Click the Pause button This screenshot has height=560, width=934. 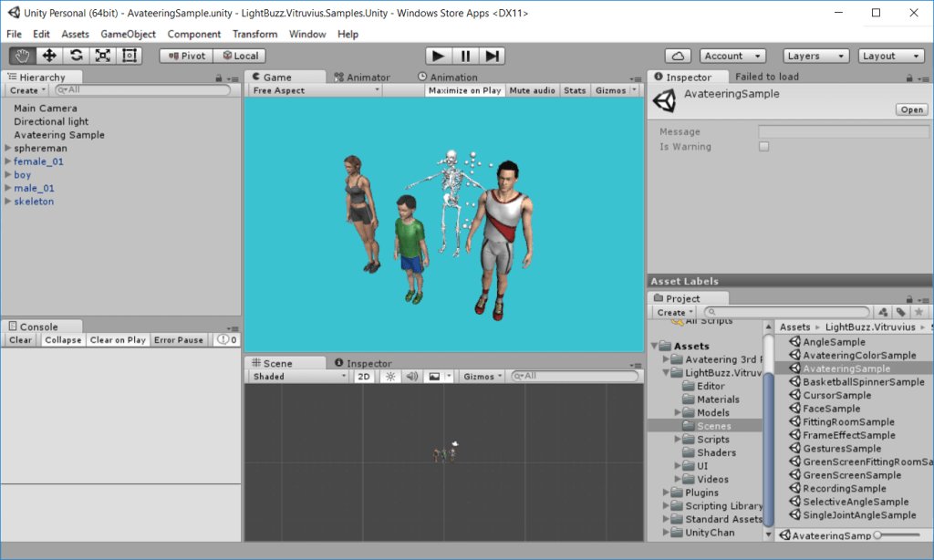465,56
